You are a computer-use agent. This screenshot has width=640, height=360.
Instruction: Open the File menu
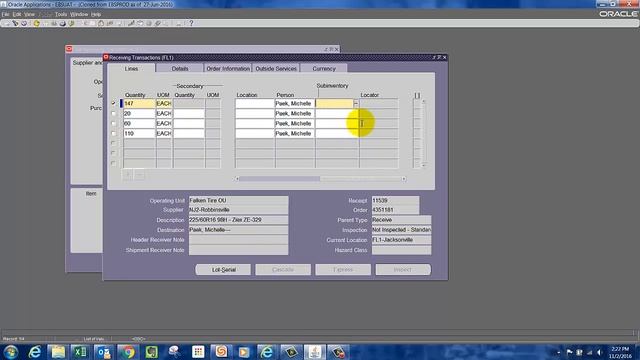[5, 14]
